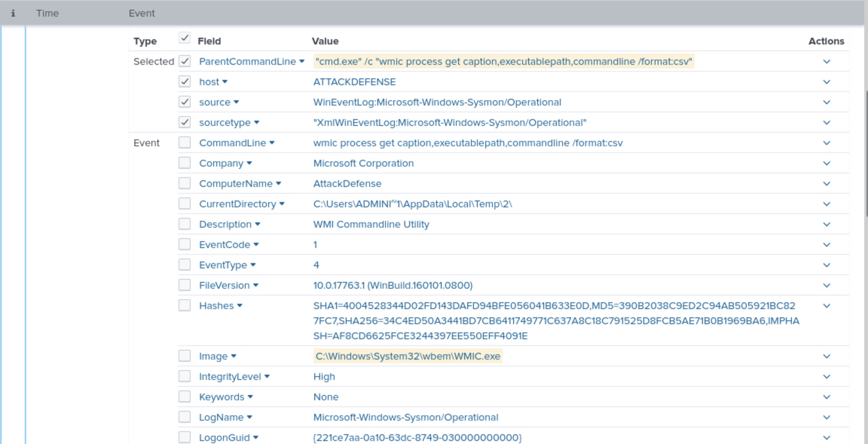This screenshot has width=868, height=444.
Task: Check the LogName field checkbox
Action: click(x=184, y=417)
